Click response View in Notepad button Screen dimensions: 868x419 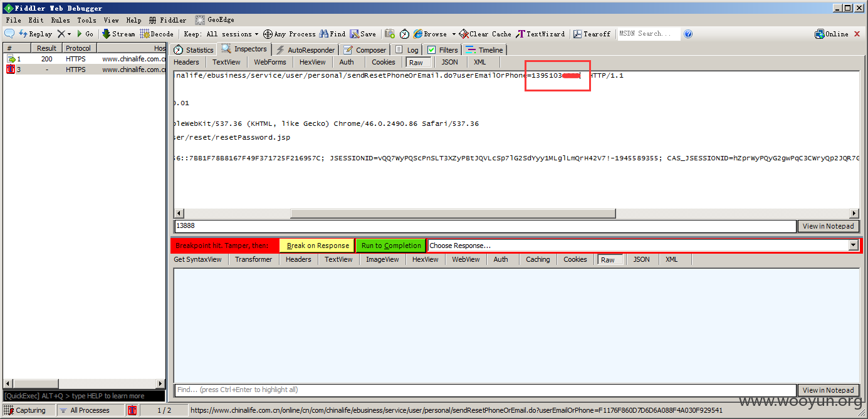[828, 390]
